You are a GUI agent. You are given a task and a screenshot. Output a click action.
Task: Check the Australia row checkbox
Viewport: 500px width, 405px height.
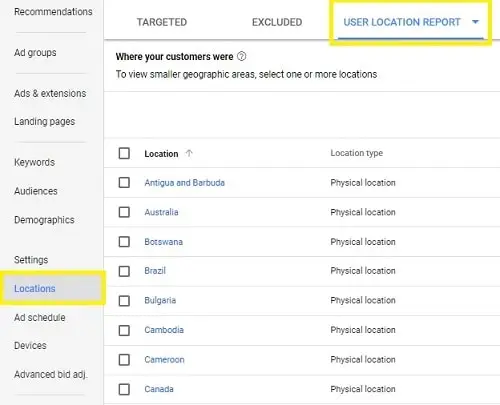124,212
